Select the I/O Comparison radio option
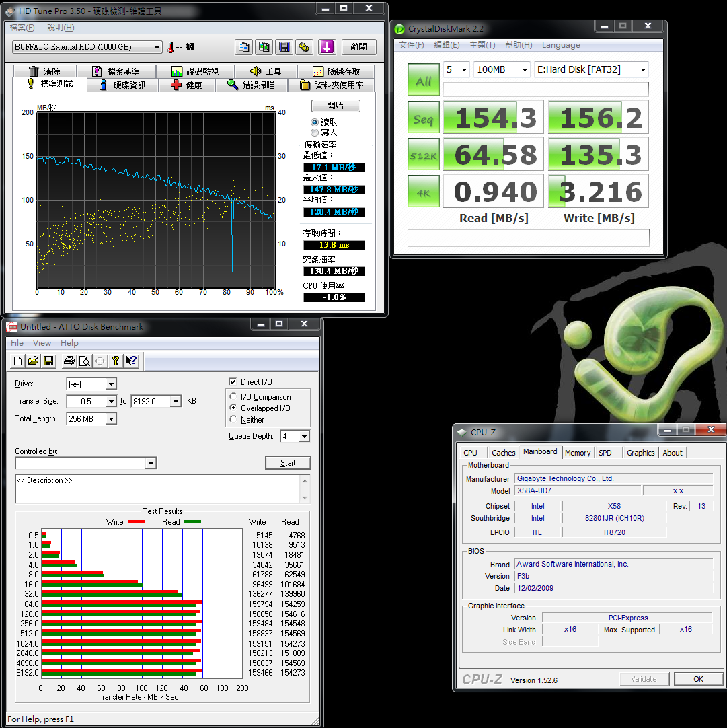Viewport: 727px width, 728px height. [x=233, y=397]
